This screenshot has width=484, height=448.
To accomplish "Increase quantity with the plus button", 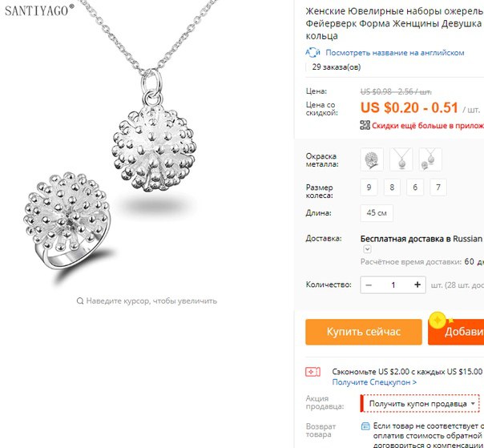I will pos(417,285).
